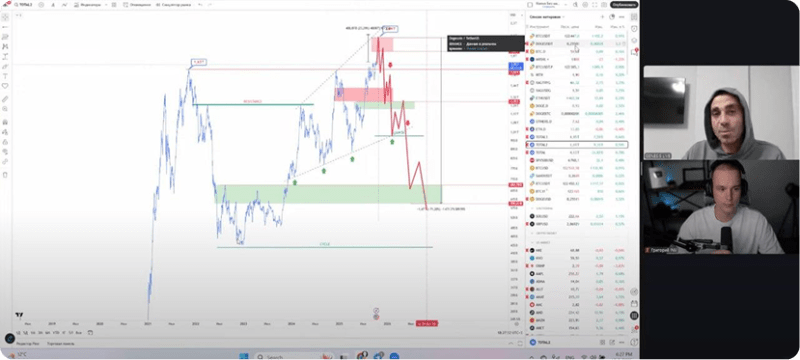Select the DOGEUSDT watchlist row

tap(578, 44)
